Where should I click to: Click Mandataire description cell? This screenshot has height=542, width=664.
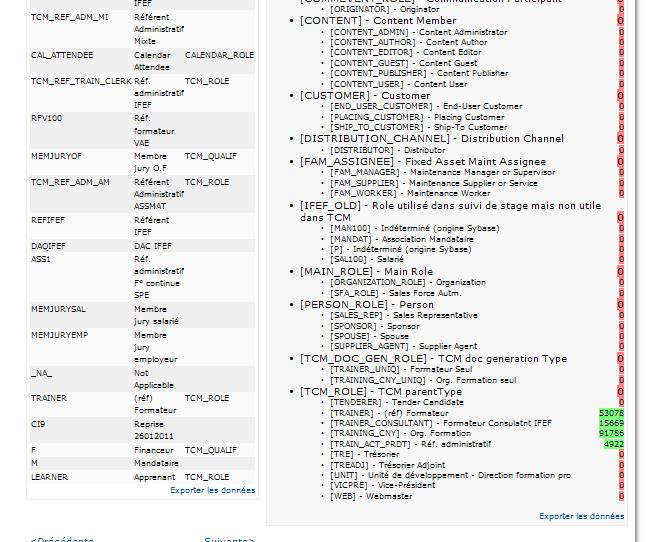tap(156, 464)
